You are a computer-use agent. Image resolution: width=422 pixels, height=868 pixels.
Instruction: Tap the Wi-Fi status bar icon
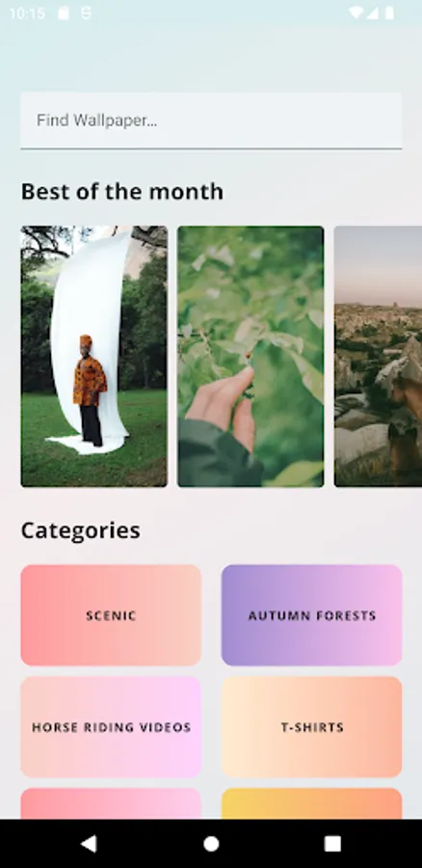[x=356, y=13]
